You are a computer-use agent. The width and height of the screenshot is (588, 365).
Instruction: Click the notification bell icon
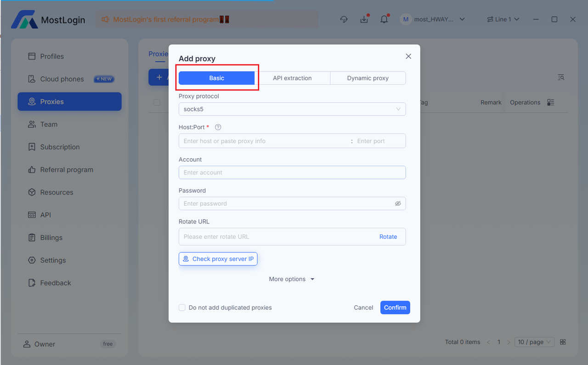(384, 19)
